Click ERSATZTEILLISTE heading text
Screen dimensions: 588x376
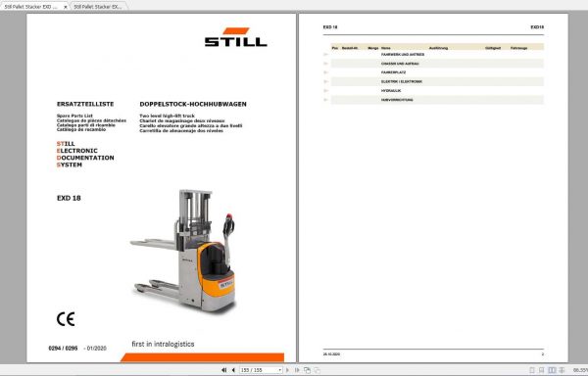coord(85,104)
